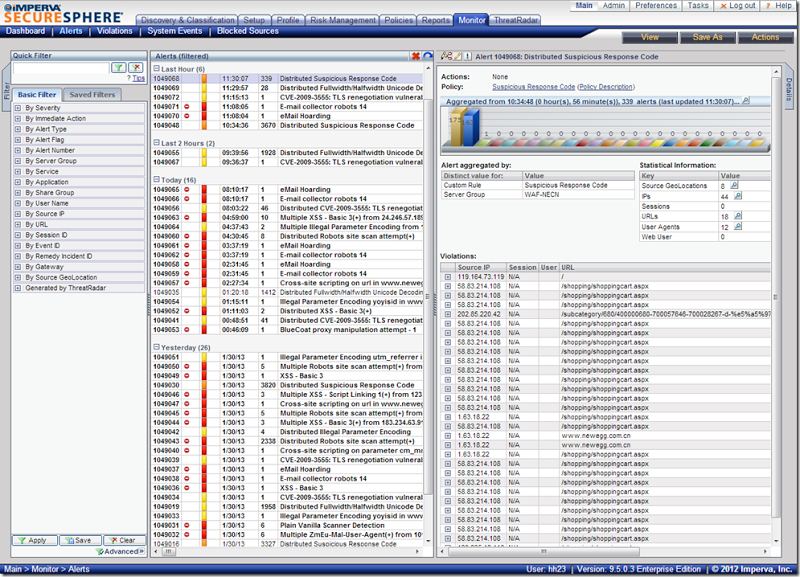
Task: Open the Policies top menu tab
Action: [x=400, y=19]
